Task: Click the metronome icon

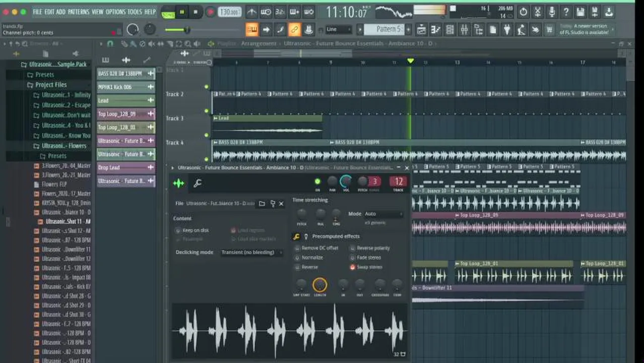Action: coord(251,12)
